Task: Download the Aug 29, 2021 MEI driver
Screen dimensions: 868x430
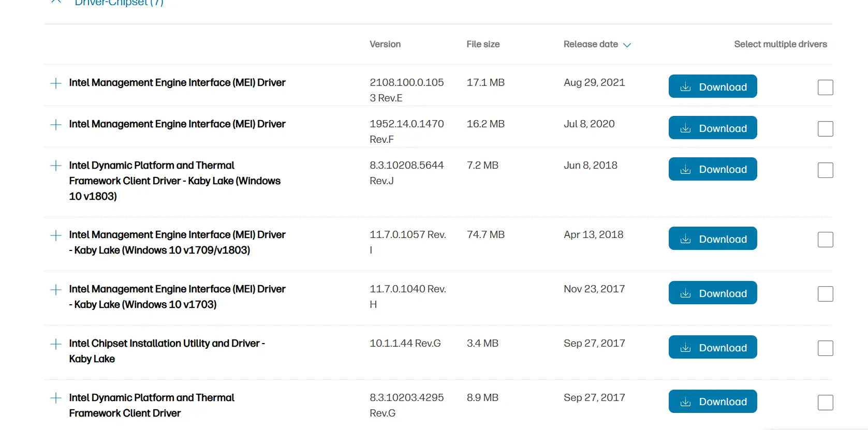Action: [713, 86]
